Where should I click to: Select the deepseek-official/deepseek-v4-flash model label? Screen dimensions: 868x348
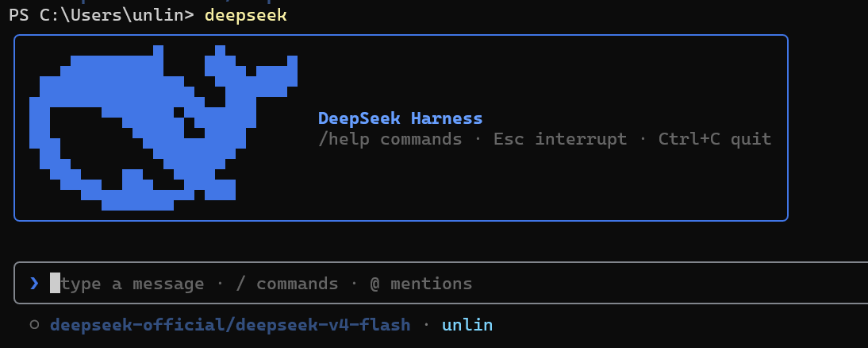[x=230, y=325]
